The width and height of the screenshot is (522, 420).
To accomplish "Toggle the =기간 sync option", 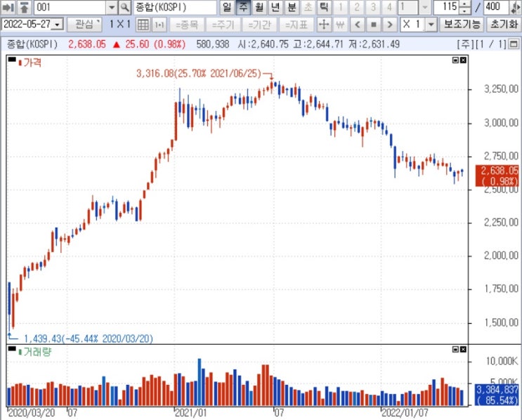I will (x=259, y=25).
